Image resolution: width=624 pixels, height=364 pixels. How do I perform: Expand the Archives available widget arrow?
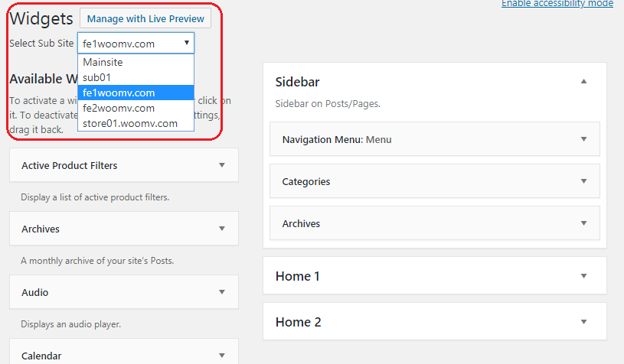click(222, 229)
